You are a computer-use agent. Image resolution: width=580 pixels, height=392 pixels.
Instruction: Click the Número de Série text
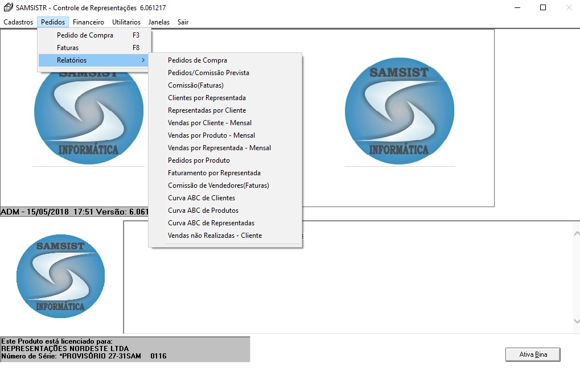pyautogui.click(x=84, y=356)
